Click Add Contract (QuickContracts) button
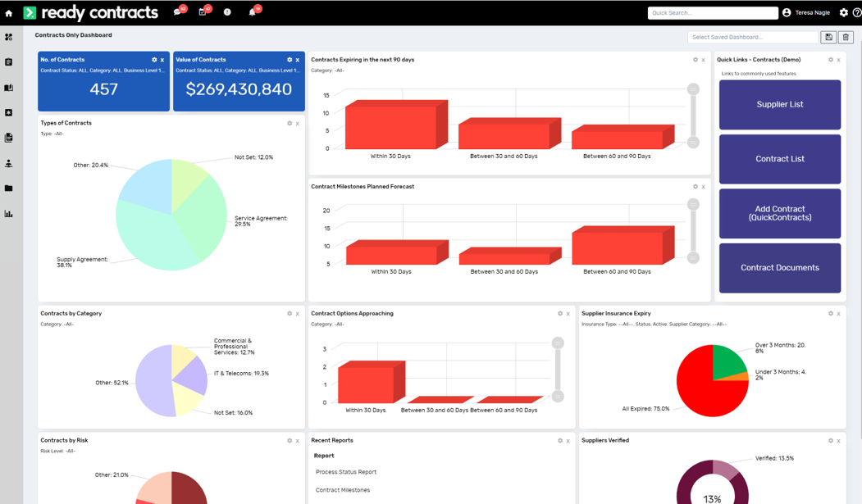This screenshot has height=504, width=862. coord(779,213)
